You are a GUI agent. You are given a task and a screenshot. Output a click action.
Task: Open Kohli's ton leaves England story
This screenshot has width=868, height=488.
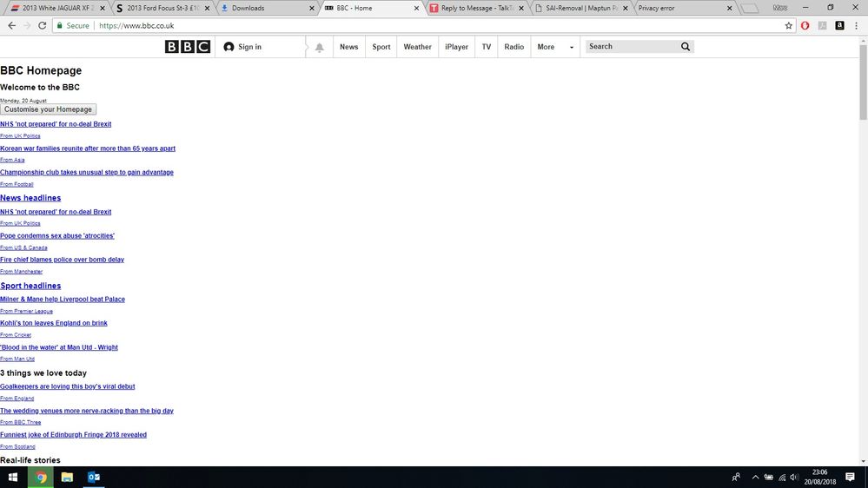pyautogui.click(x=54, y=323)
